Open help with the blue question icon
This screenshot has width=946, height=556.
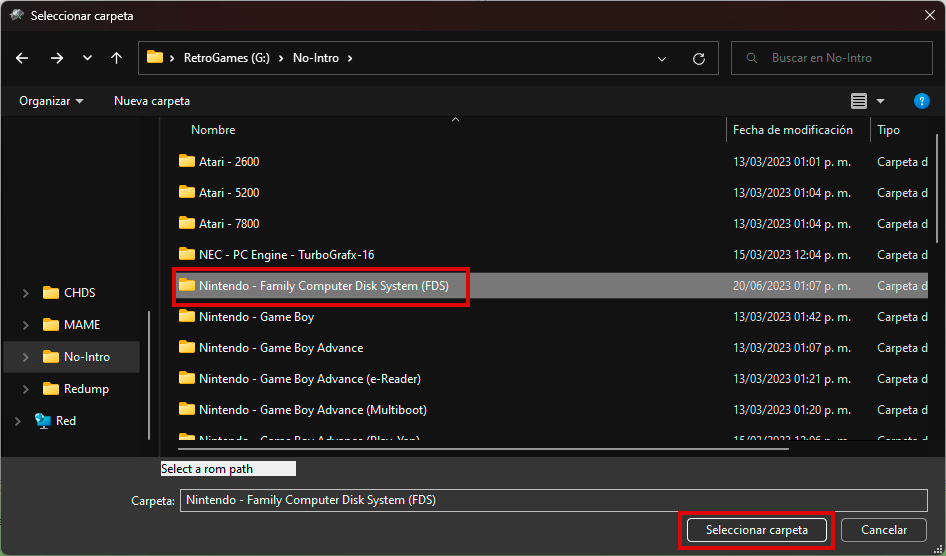click(921, 101)
